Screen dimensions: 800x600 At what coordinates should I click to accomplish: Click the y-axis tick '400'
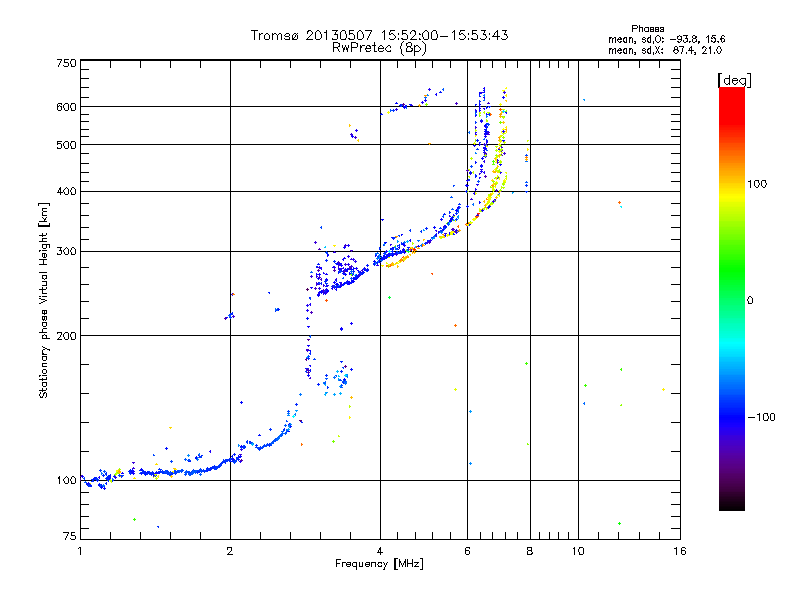[66, 192]
